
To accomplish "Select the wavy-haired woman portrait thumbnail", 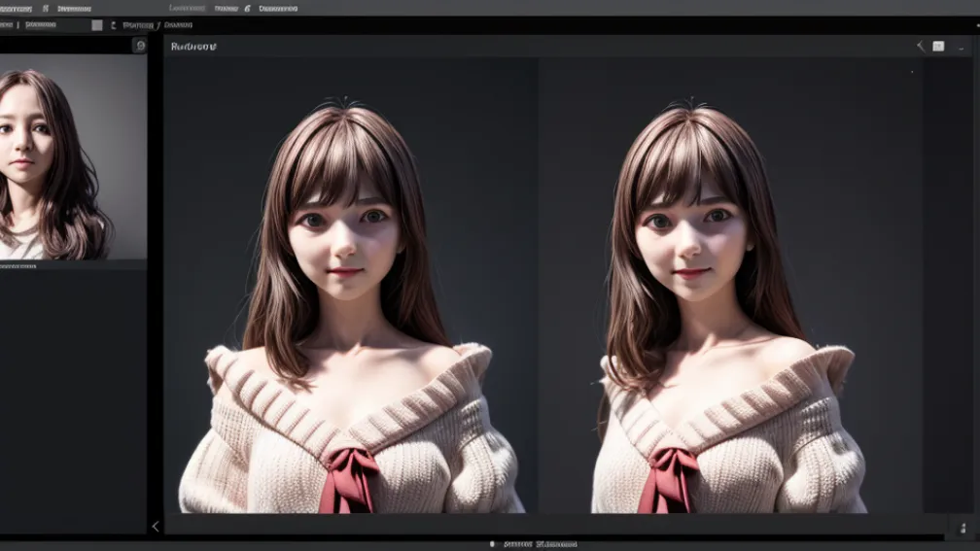I will [73, 156].
